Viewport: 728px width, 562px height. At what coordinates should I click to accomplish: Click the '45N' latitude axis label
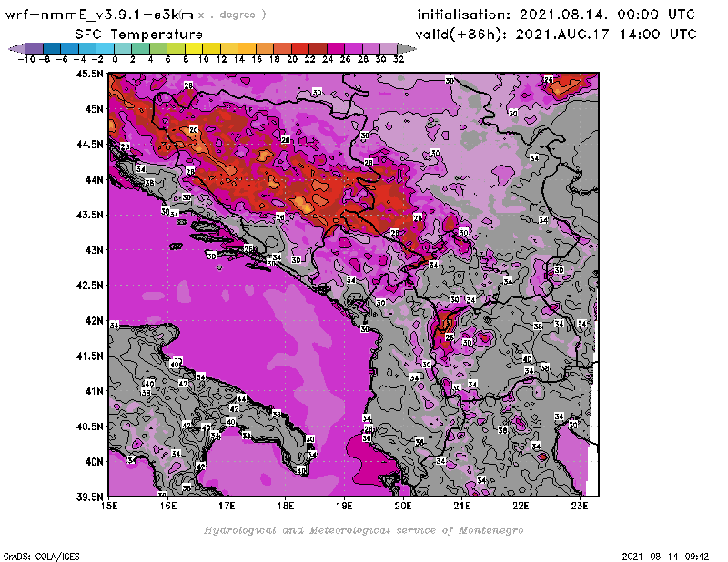[95, 109]
